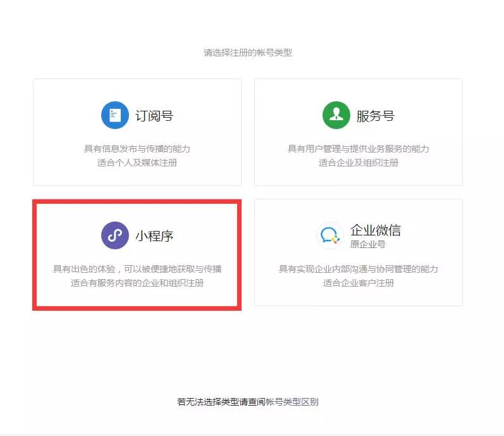Screen dimensions: 504x436
Task: Click the 原企业号 subtitle label
Action: (368, 244)
